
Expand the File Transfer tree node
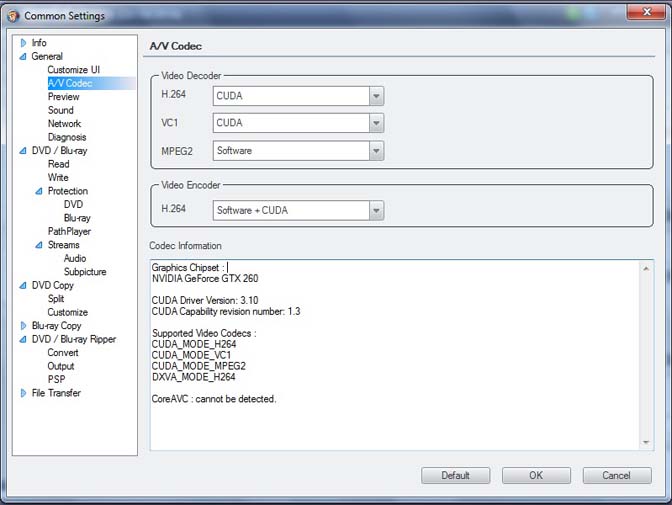[x=23, y=393]
